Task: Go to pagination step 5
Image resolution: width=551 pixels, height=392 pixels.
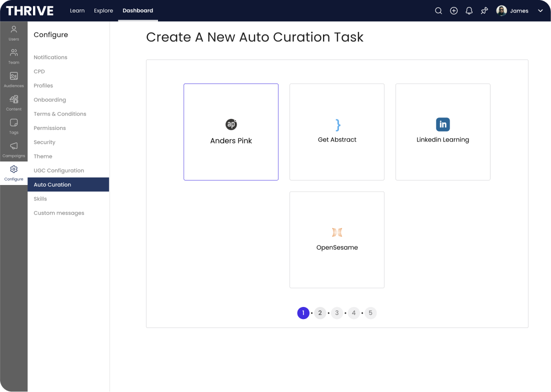Action: click(370, 313)
